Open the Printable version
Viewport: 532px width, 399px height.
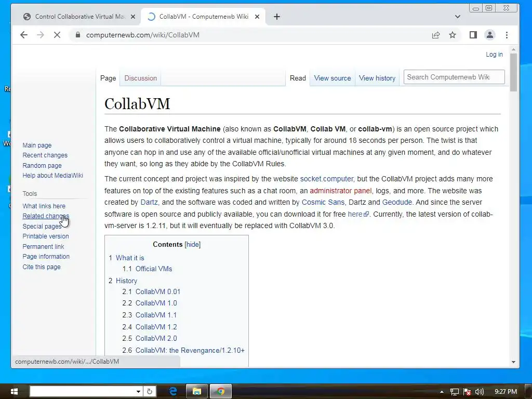point(46,236)
